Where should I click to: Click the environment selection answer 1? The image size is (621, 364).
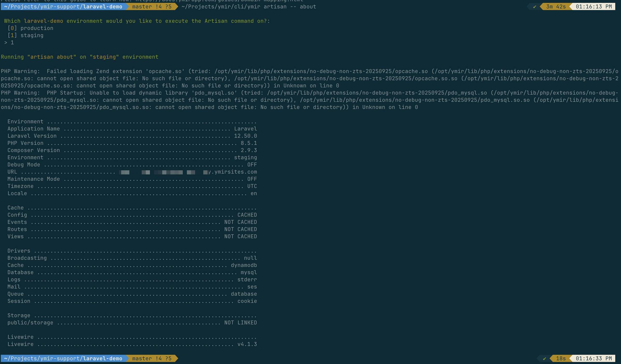[12, 43]
